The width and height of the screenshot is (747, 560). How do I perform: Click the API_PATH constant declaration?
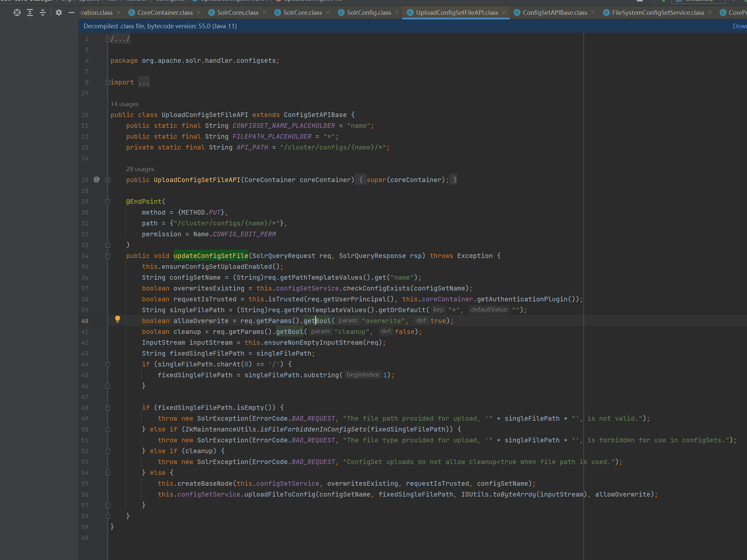[x=252, y=147]
